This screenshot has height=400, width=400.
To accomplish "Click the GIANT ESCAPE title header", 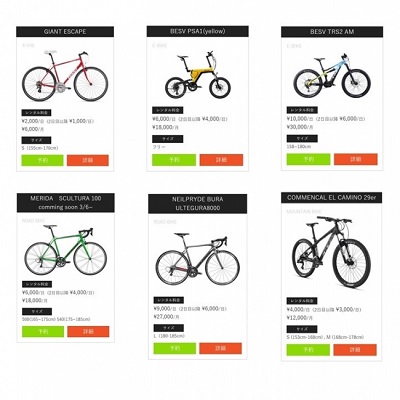I will point(65,32).
